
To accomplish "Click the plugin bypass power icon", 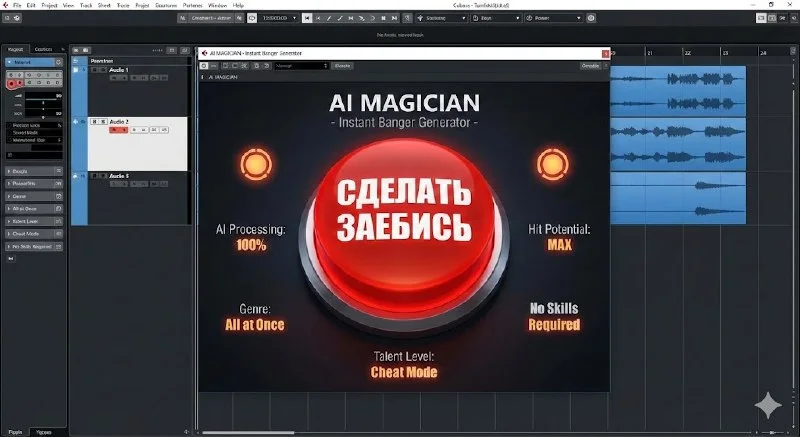I will pos(203,66).
